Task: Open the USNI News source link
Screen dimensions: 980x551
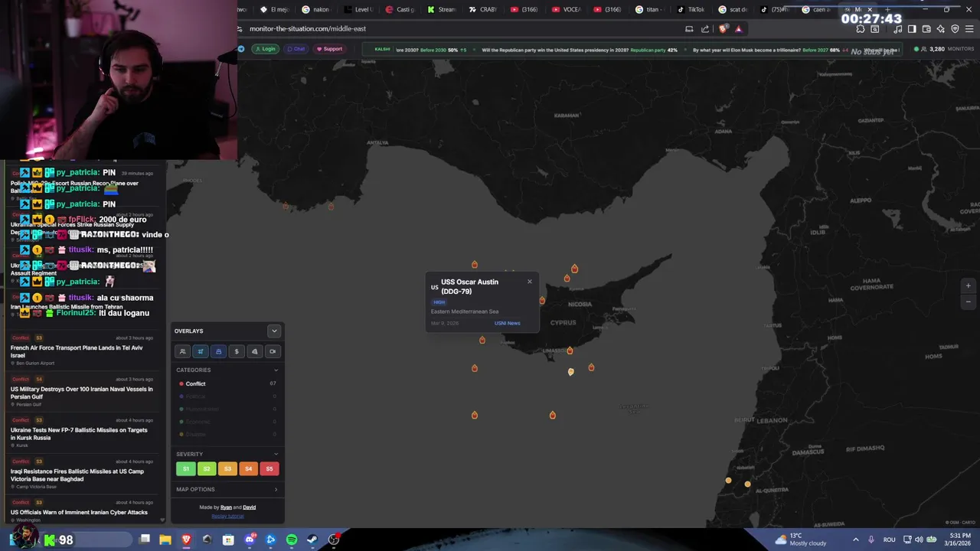Action: point(507,323)
